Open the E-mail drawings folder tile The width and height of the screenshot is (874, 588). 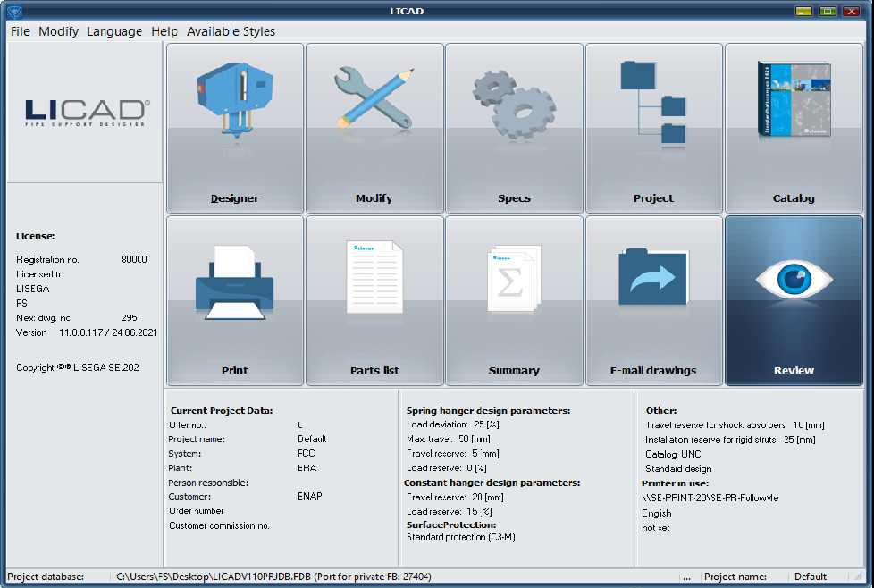coord(654,300)
